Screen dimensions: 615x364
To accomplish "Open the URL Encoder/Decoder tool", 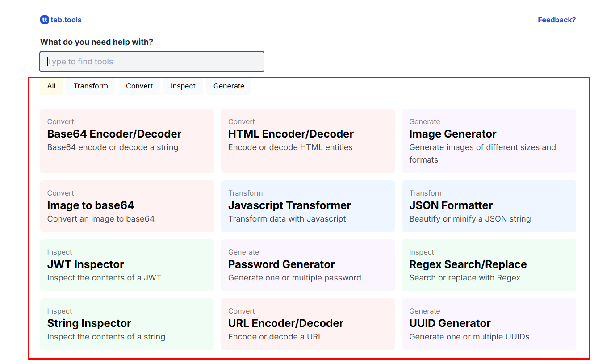I will [x=308, y=324].
